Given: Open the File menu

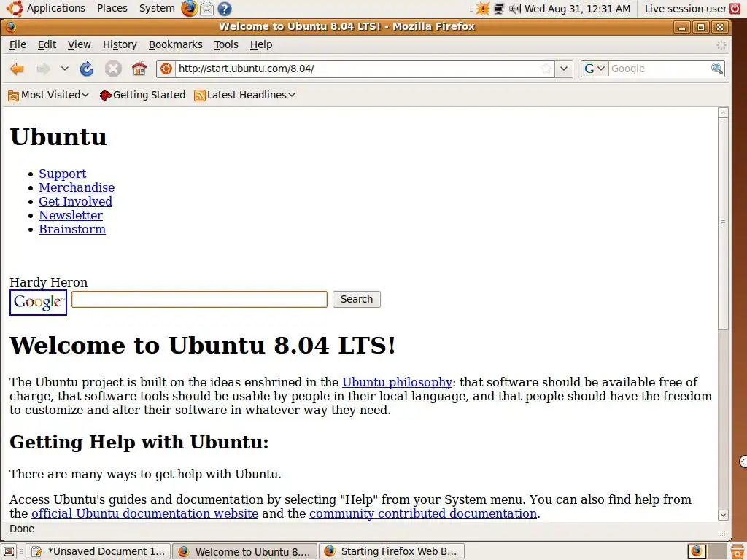Looking at the screenshot, I should (18, 44).
